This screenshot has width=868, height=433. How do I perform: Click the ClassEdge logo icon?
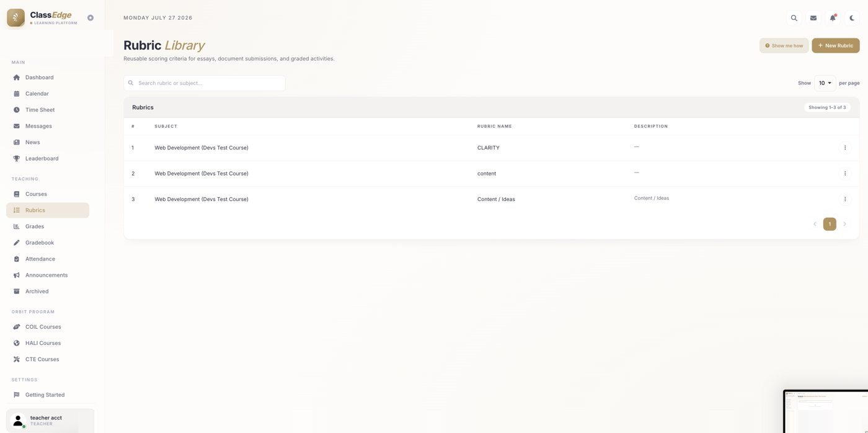[15, 18]
